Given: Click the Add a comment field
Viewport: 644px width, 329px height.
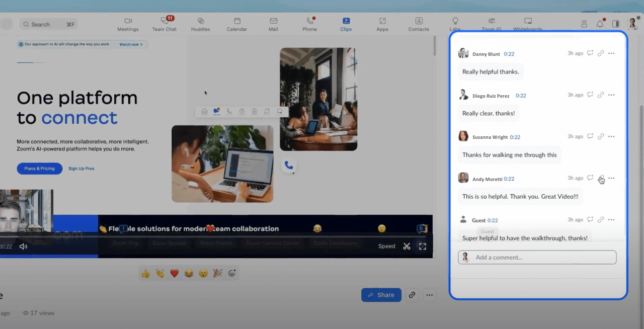Looking at the screenshot, I should click(543, 258).
